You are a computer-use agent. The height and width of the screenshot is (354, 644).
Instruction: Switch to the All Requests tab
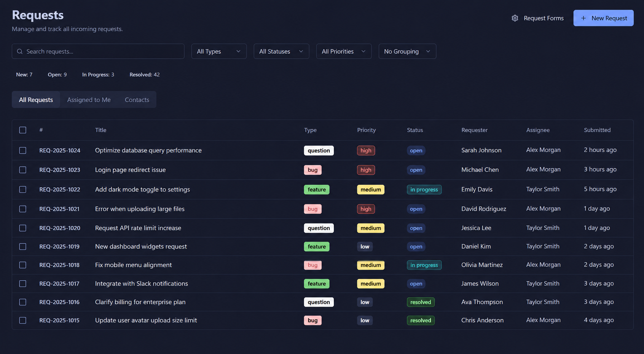(36, 100)
